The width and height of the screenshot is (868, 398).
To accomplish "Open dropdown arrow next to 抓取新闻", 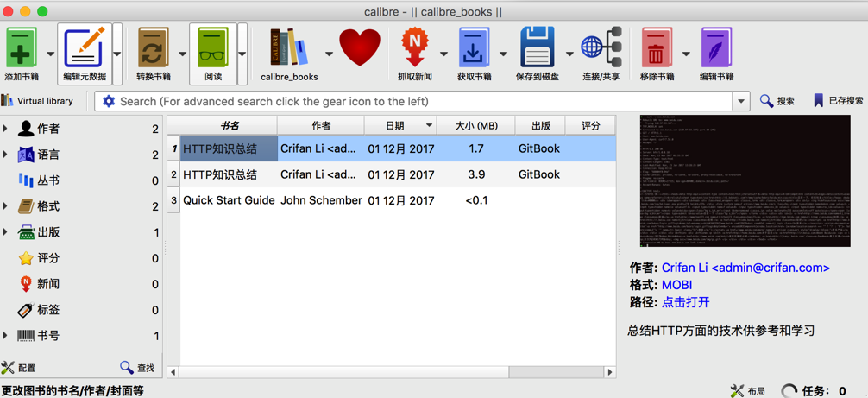I will click(443, 54).
